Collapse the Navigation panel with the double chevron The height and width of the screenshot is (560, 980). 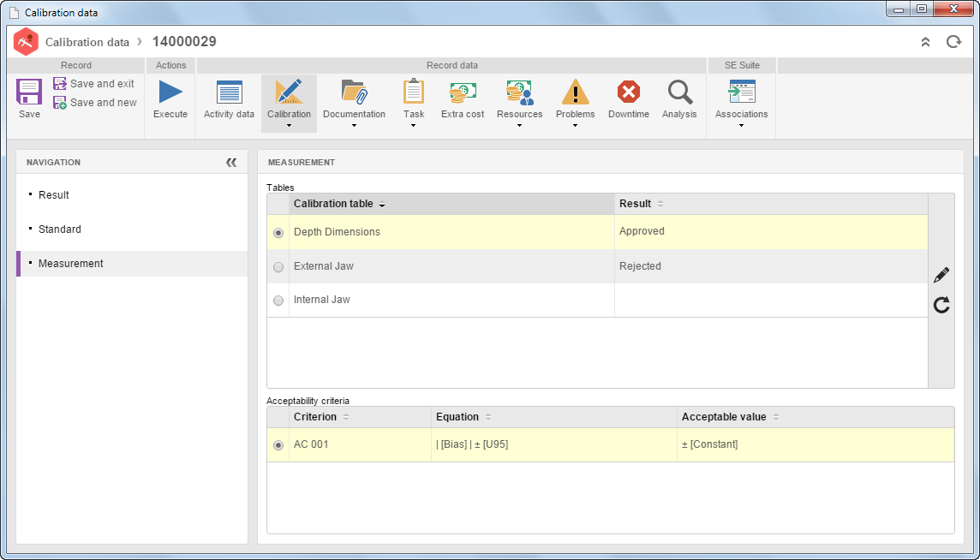click(x=231, y=163)
